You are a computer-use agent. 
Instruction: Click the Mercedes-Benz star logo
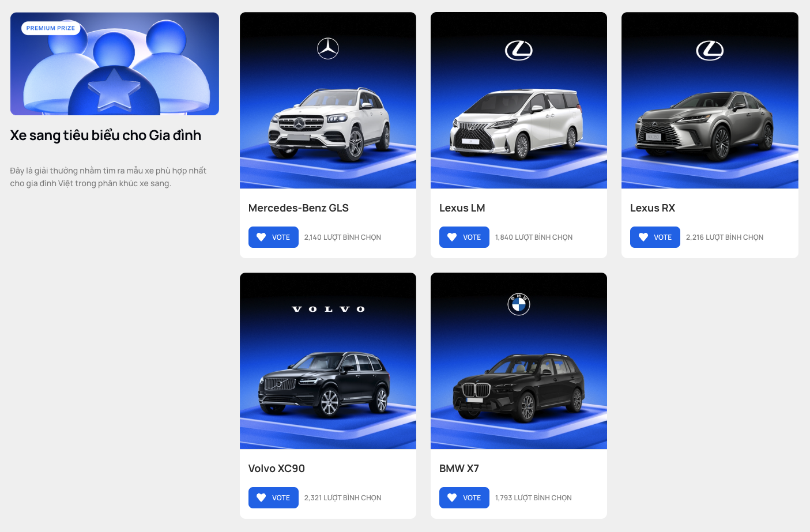(x=328, y=48)
